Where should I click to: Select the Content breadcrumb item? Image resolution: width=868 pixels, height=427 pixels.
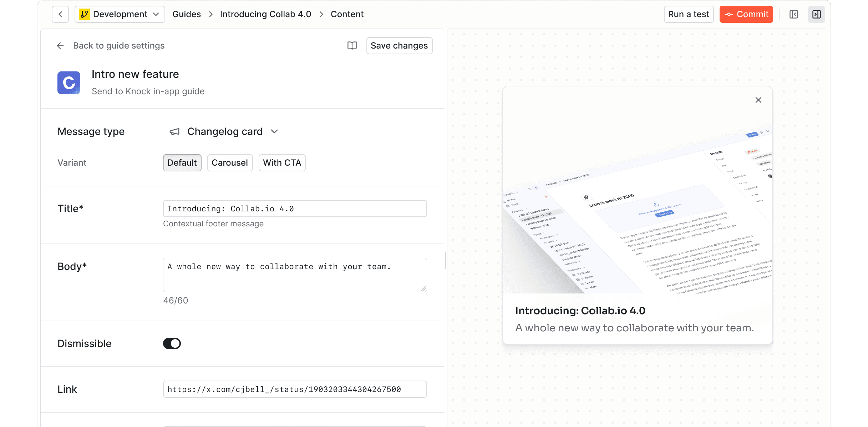tap(347, 14)
